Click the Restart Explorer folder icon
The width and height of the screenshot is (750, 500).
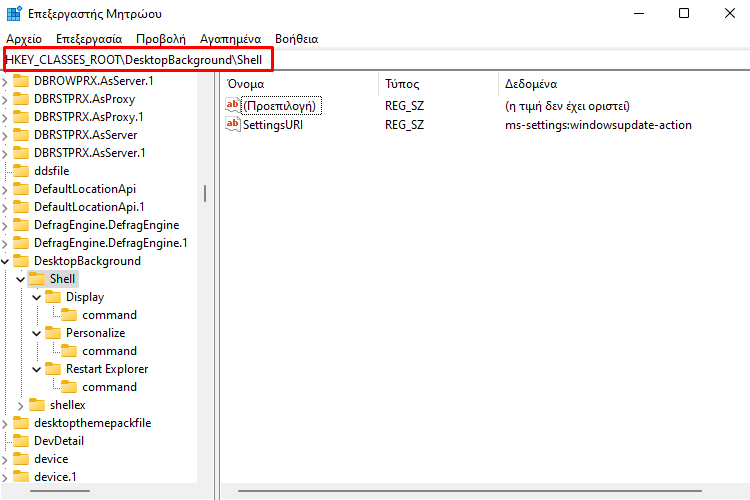point(53,368)
